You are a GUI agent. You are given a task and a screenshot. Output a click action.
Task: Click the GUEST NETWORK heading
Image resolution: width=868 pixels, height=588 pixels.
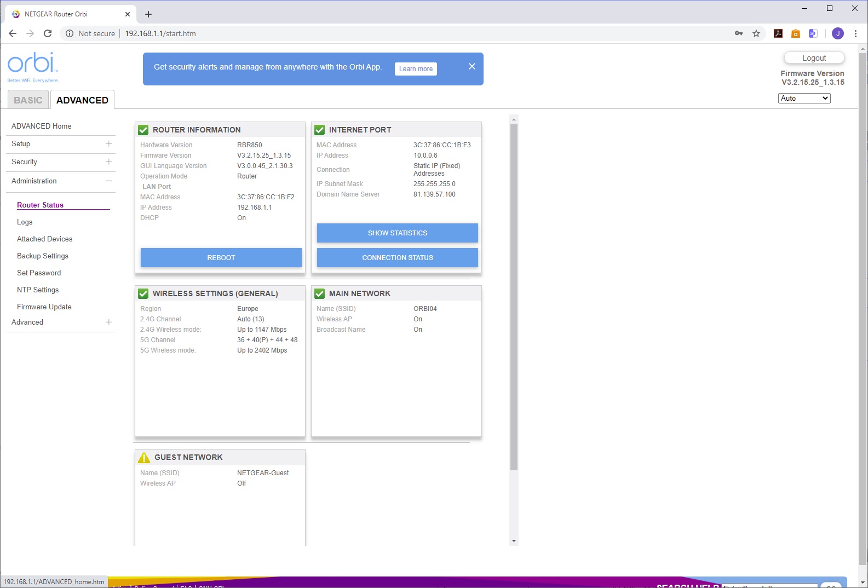click(x=188, y=457)
